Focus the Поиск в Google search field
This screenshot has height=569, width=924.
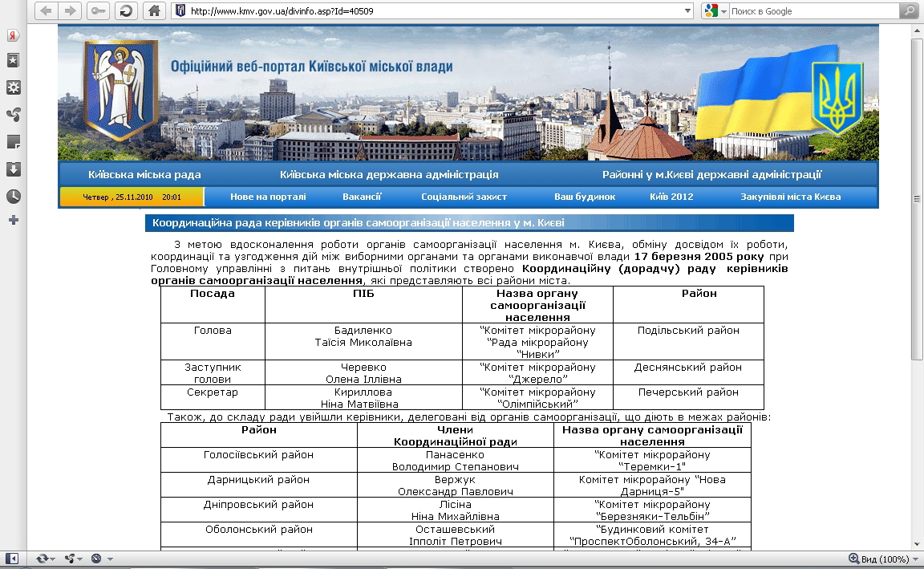[814, 10]
